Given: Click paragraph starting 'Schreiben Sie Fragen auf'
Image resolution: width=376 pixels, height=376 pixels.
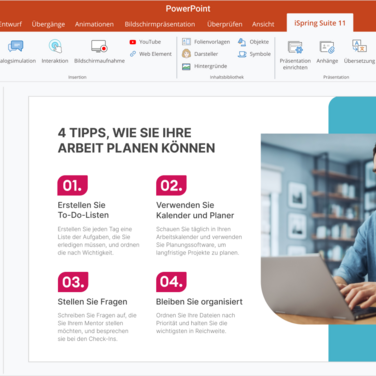Looking at the screenshot, I should point(97,327).
